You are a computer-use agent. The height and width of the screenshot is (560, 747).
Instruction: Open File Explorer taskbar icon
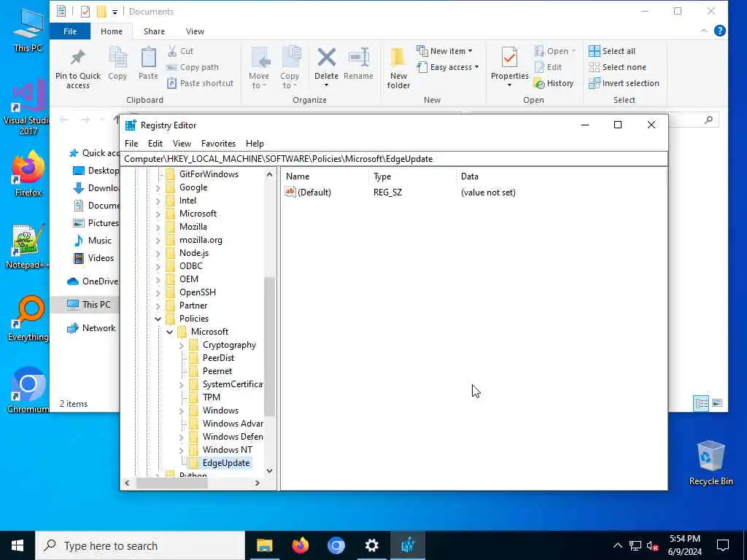(x=264, y=545)
